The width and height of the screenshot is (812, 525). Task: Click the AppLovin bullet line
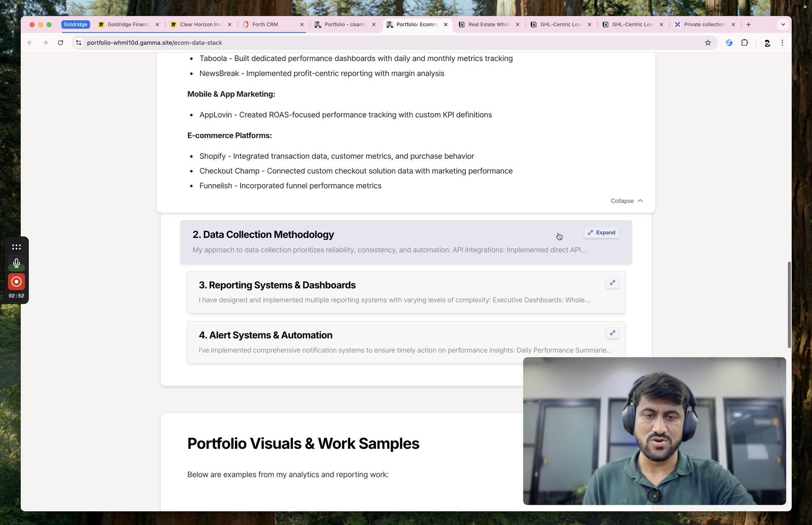(x=346, y=115)
